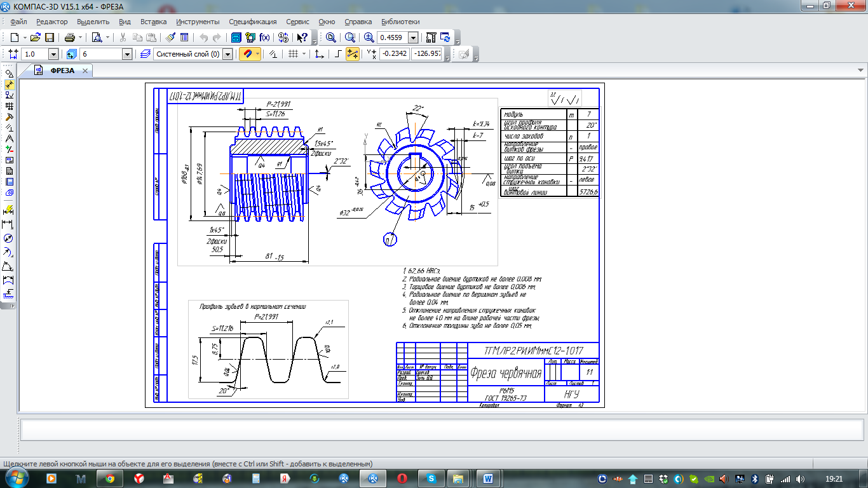Toggle the grid display button
Screen dimensions: 868x488
pos(293,54)
